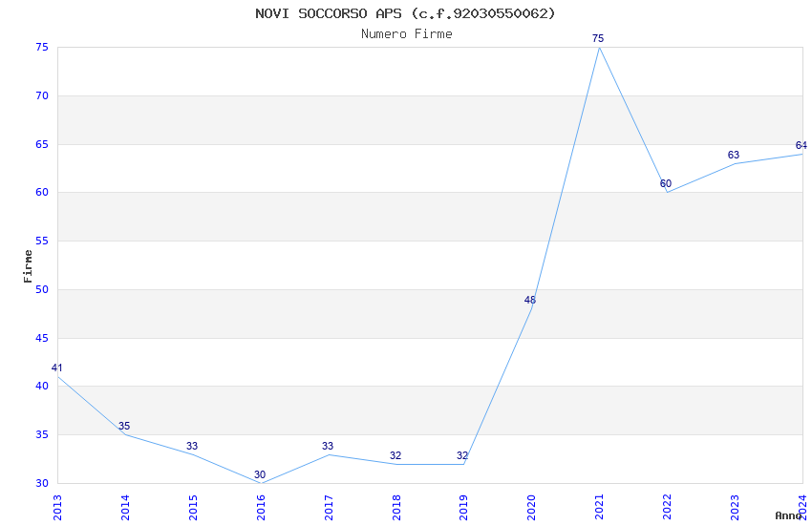Click the data label 60 for 2022
This screenshot has width=812, height=525.
pos(666,183)
